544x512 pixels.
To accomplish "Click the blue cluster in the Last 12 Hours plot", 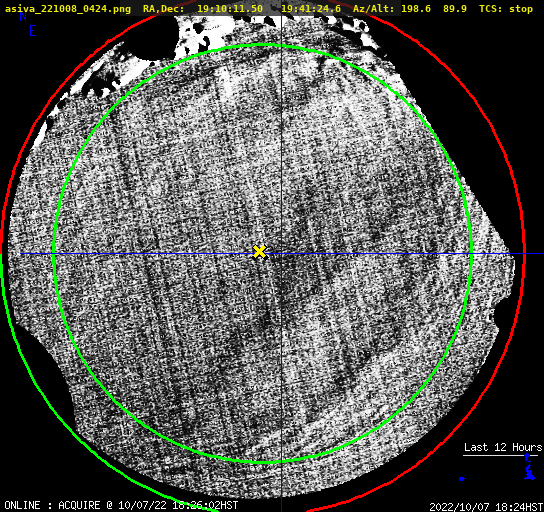I will pos(529,467).
